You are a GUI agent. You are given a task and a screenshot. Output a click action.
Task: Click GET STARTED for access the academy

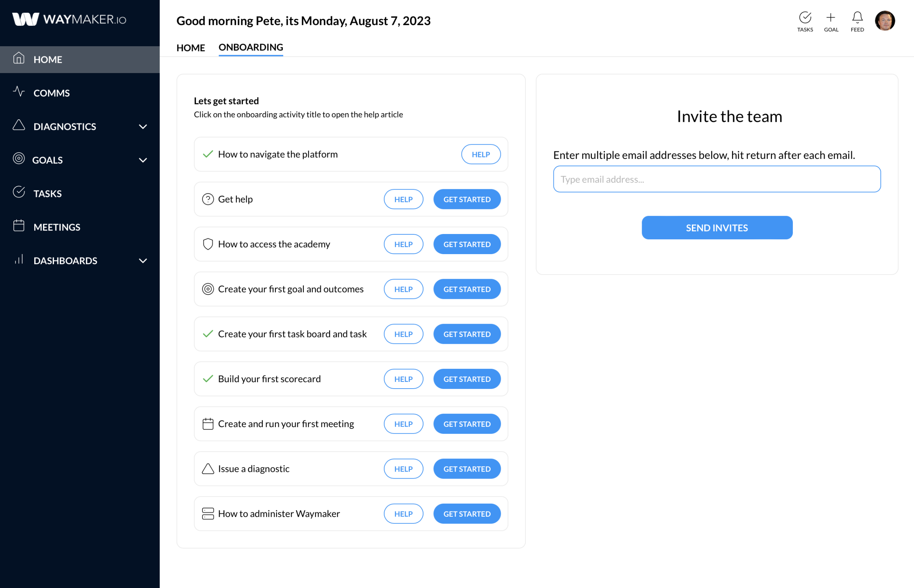click(x=467, y=244)
